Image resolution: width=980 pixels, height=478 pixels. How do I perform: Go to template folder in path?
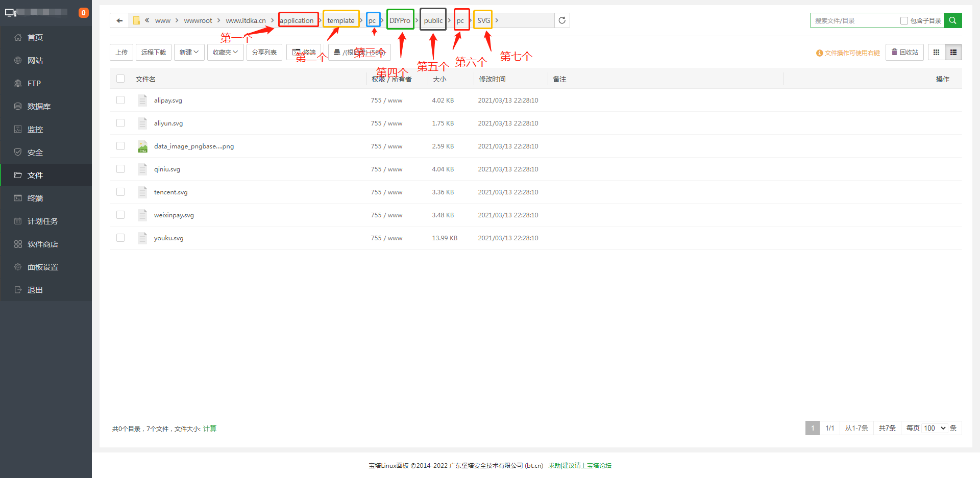[341, 20]
